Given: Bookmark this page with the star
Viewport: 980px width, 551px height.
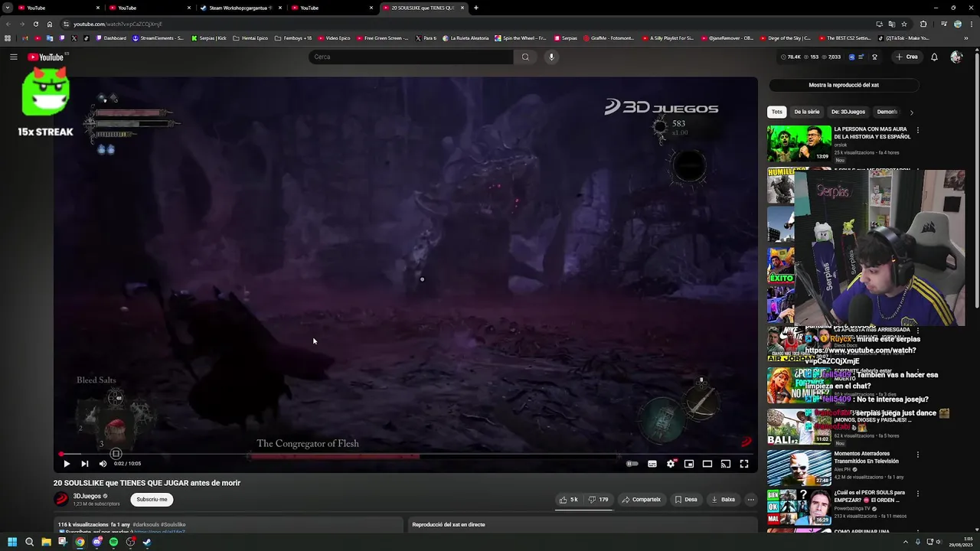Looking at the screenshot, I should (x=904, y=24).
